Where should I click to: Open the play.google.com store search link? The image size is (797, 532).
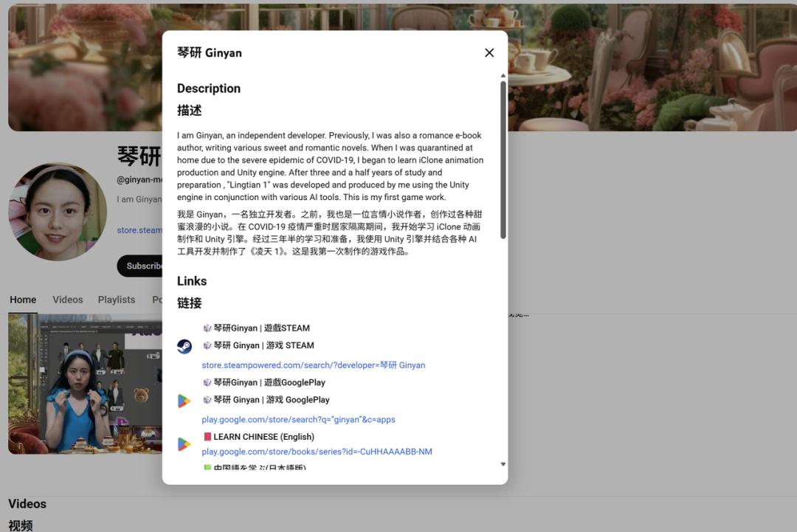298,420
